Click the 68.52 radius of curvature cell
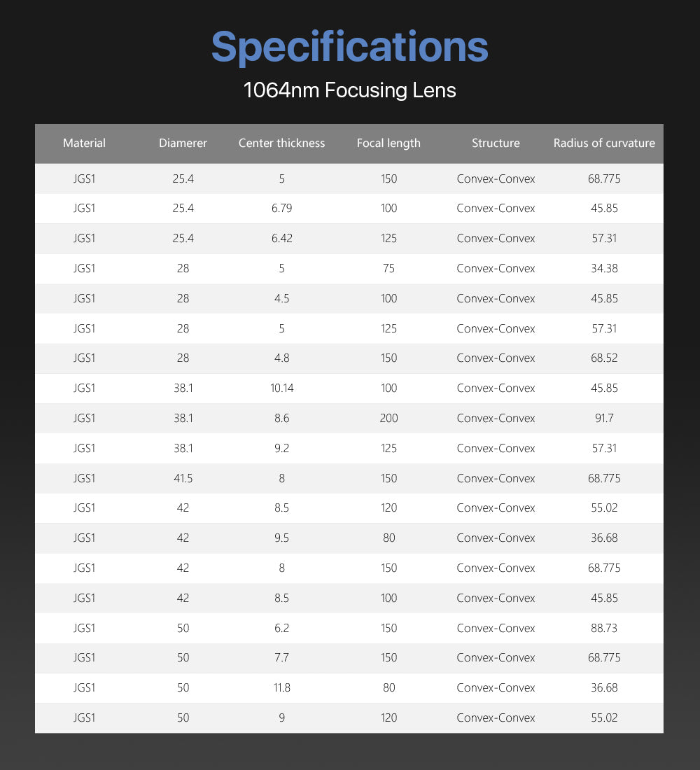Screen dimensions: 700x770 point(604,358)
